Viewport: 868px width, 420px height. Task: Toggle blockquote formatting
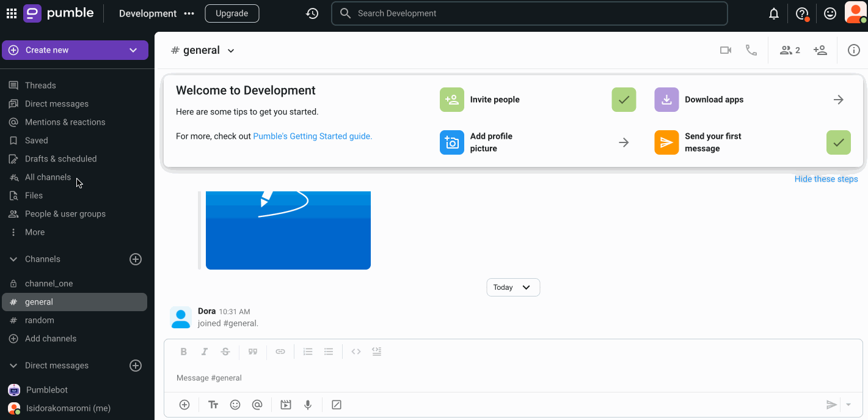253,352
